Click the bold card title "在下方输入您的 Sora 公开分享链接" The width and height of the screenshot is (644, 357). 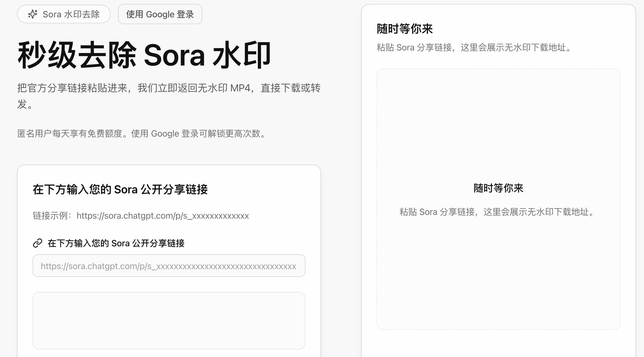(x=120, y=189)
